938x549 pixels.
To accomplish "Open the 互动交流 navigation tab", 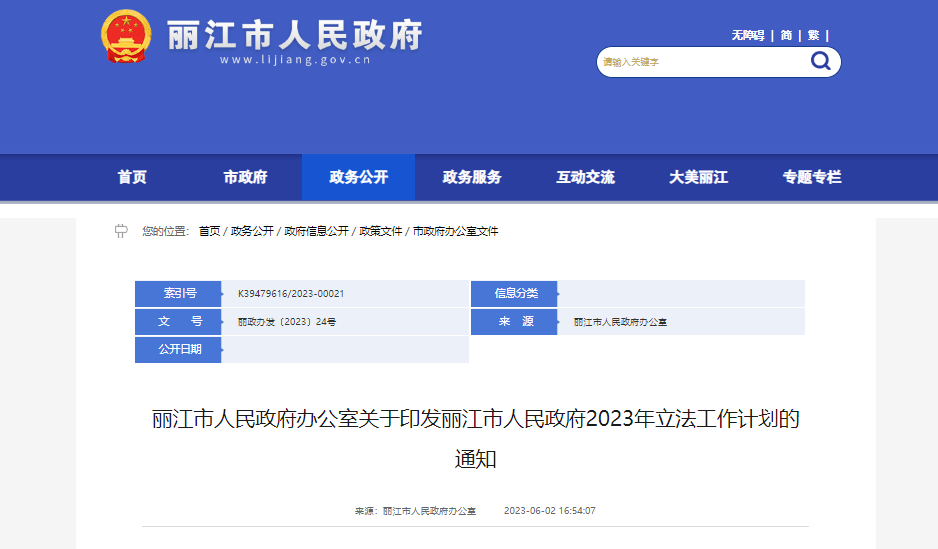I will click(586, 177).
